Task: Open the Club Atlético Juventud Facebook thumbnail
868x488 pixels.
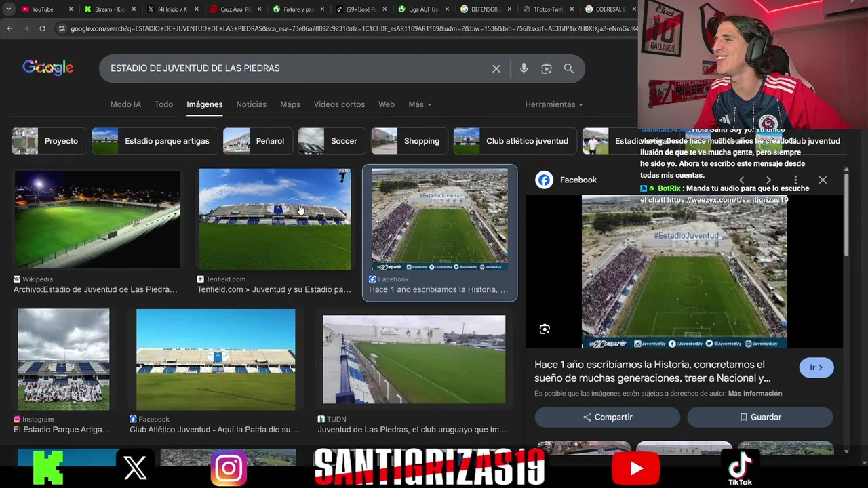Action: click(x=216, y=359)
